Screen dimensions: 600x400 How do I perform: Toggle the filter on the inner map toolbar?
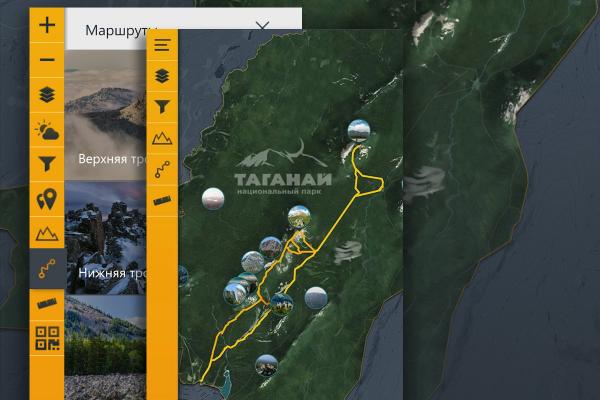(163, 106)
